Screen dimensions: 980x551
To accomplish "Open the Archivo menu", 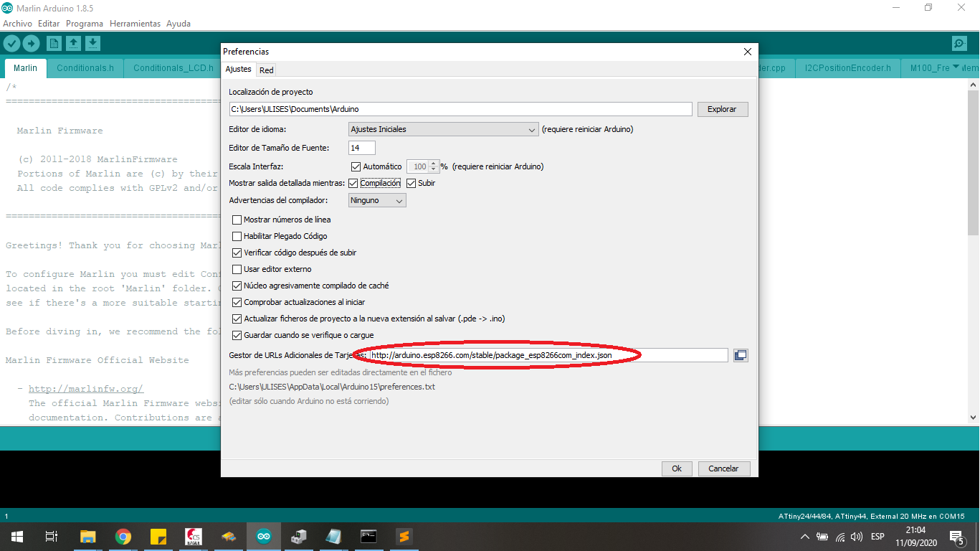I will [x=17, y=24].
